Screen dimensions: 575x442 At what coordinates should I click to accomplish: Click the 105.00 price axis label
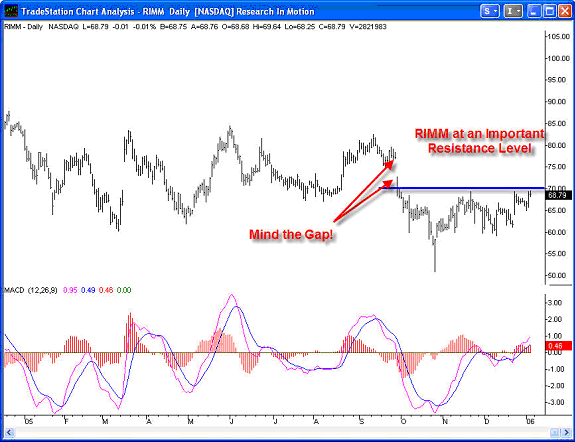coord(559,37)
